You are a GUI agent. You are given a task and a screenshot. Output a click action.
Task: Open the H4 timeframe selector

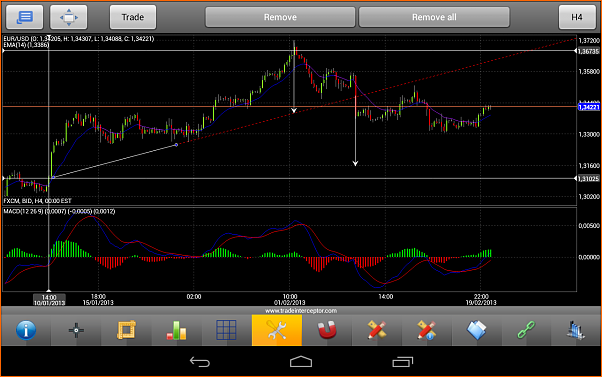coord(577,17)
